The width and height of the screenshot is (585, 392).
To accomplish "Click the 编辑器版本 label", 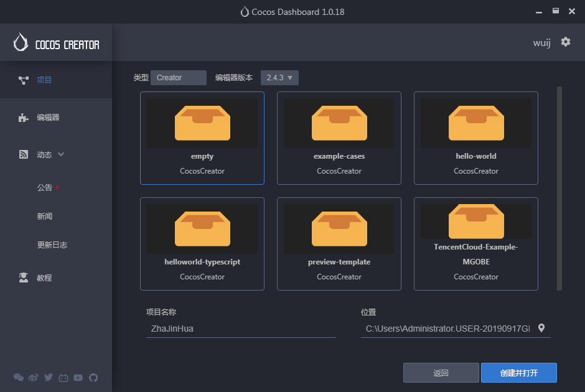I will 234,78.
